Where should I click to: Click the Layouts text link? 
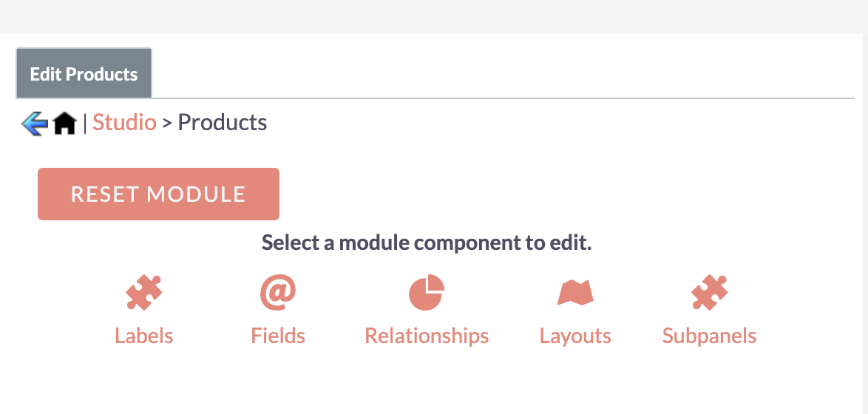(x=575, y=336)
